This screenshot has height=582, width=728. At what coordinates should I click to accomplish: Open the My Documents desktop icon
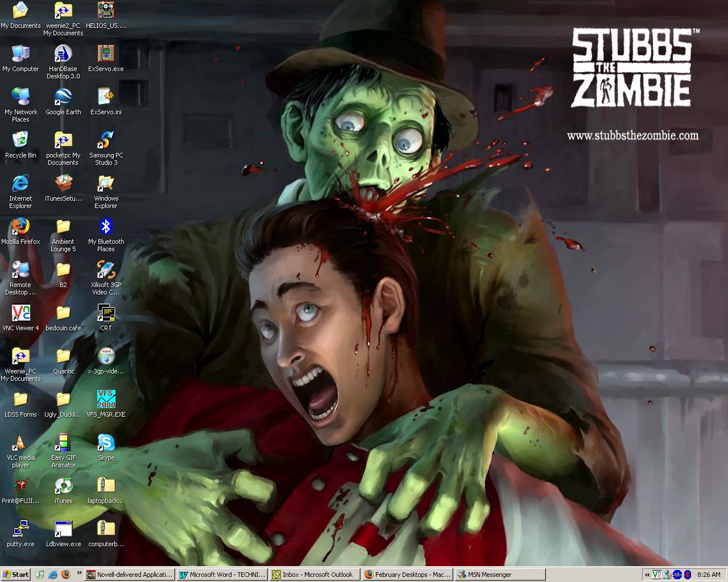click(20, 15)
